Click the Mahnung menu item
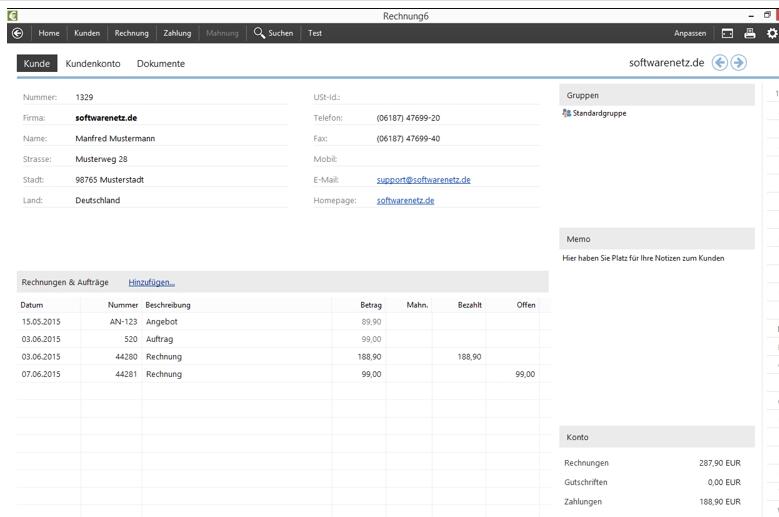The image size is (779, 517). pyautogui.click(x=222, y=33)
